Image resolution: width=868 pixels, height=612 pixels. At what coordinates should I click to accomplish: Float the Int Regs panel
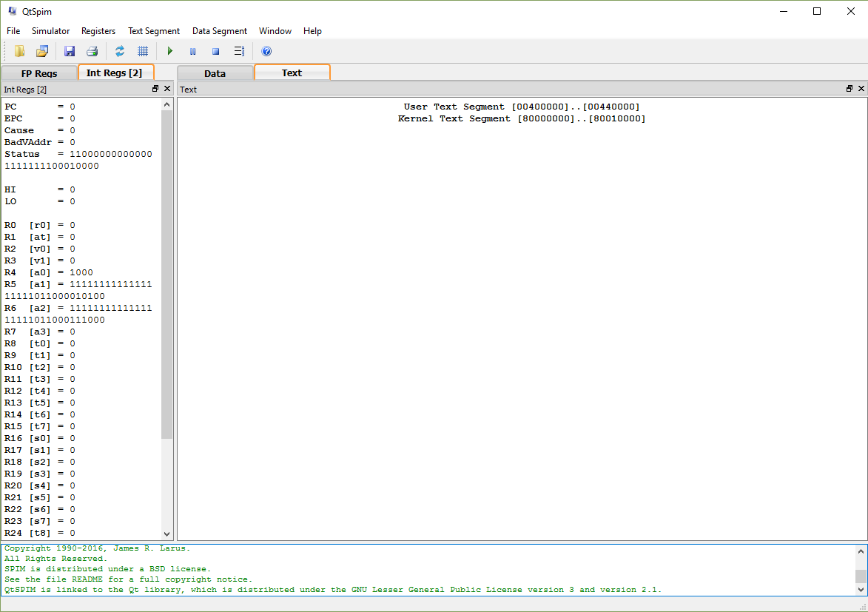pos(155,89)
